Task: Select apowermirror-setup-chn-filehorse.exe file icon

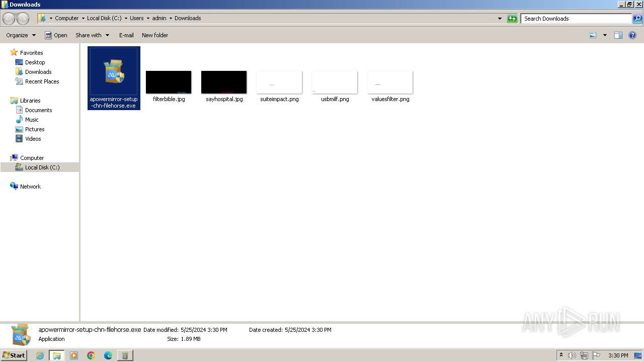Action: (114, 78)
